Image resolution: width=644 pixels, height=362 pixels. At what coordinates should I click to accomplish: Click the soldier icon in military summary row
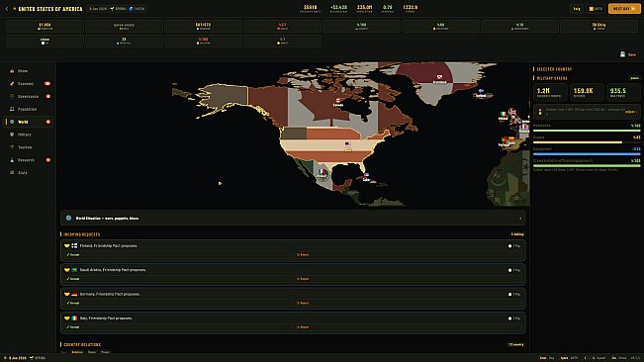pyautogui.click(x=540, y=112)
